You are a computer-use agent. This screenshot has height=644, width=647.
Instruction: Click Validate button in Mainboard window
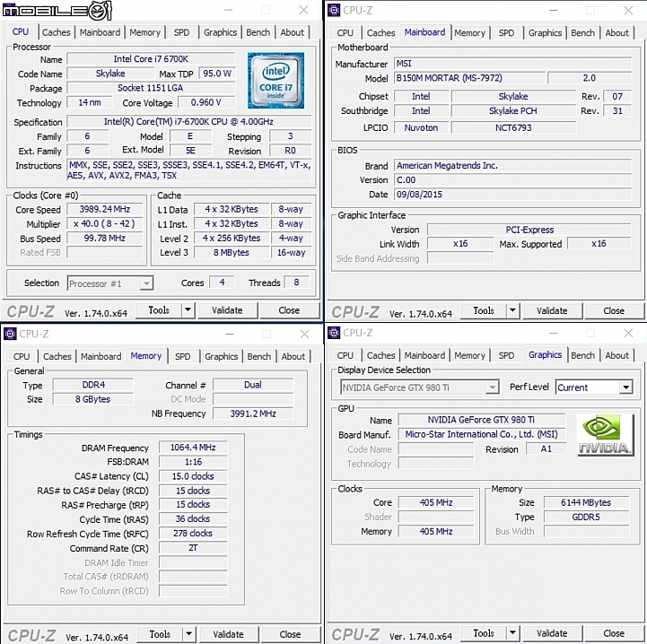[x=552, y=310]
